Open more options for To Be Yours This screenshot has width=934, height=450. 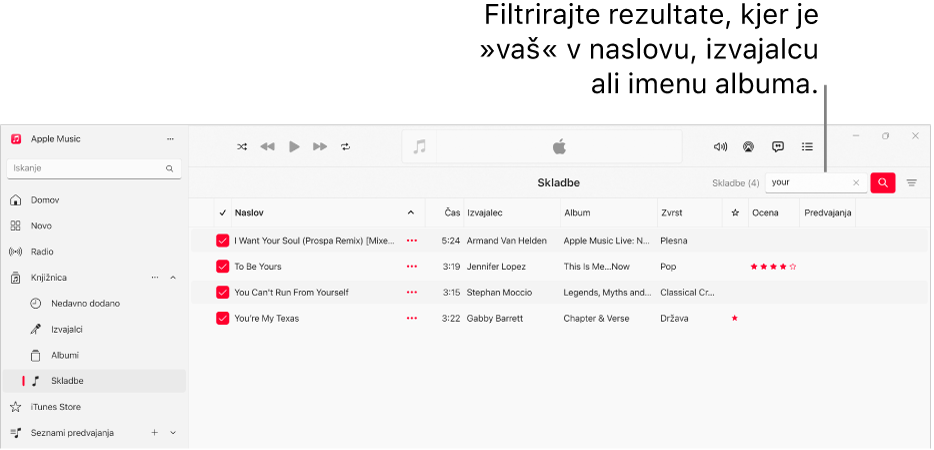click(x=412, y=266)
